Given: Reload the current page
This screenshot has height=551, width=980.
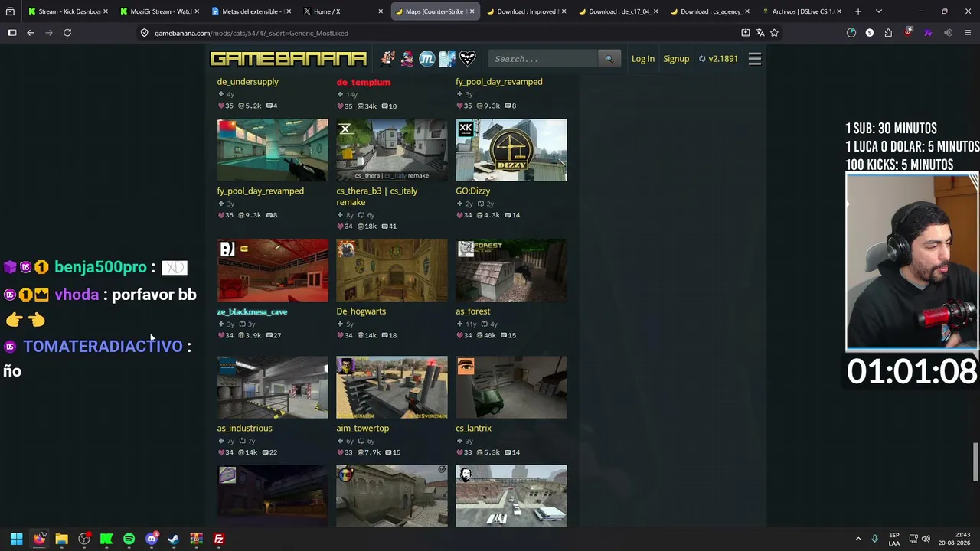Looking at the screenshot, I should pyautogui.click(x=67, y=33).
